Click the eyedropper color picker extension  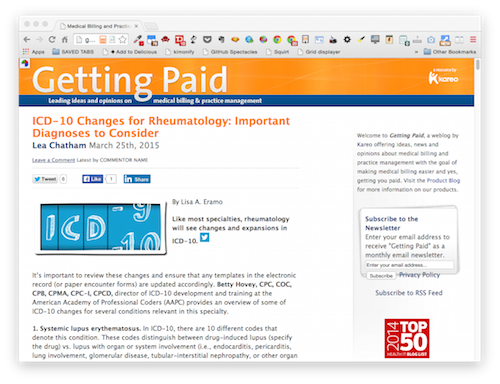coord(138,40)
